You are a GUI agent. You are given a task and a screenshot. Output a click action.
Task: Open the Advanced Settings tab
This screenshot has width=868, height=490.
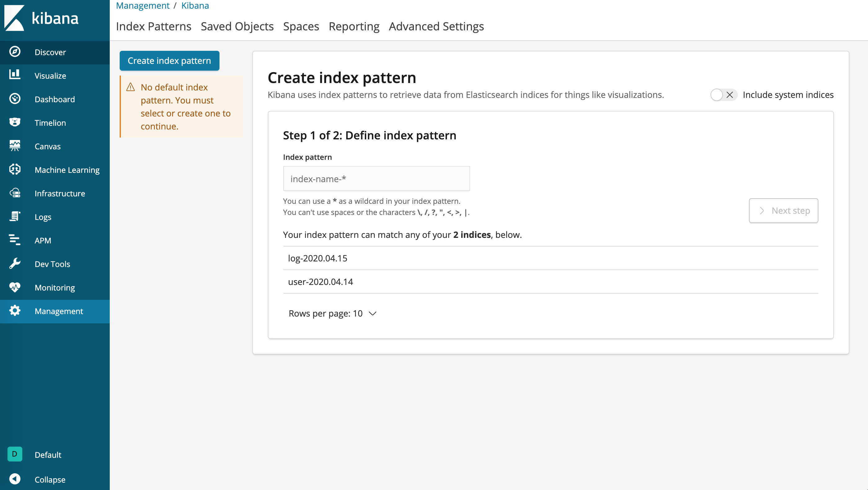pos(436,26)
